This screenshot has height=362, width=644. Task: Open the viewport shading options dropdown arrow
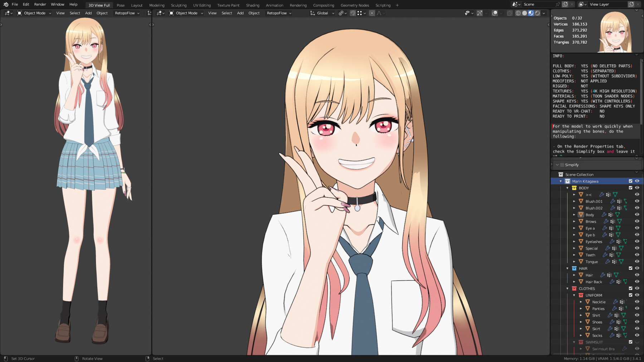point(544,13)
